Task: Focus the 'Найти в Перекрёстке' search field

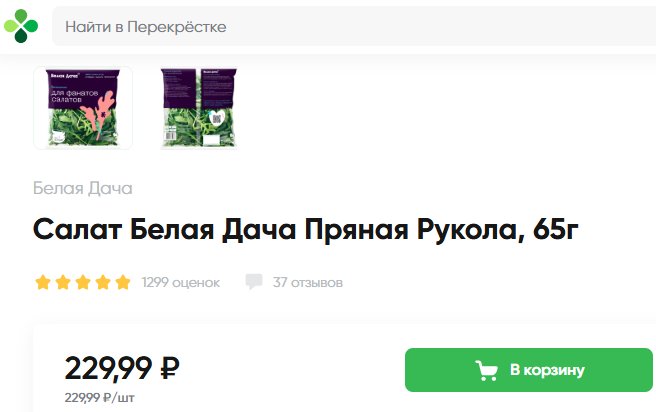Action: coord(354,26)
